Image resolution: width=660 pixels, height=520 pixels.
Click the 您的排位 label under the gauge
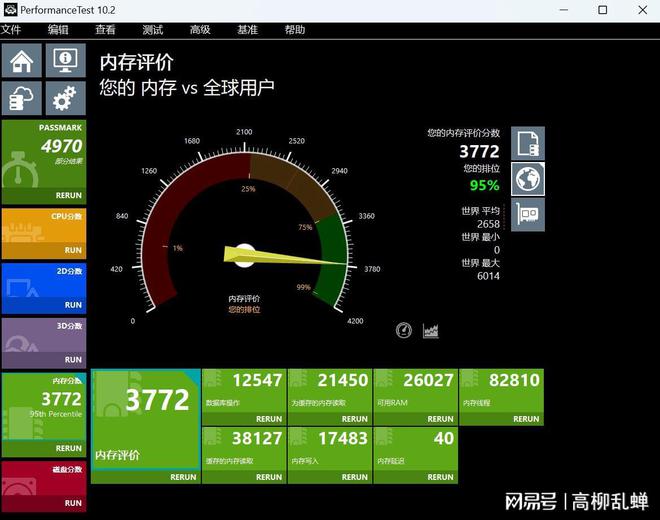244,310
